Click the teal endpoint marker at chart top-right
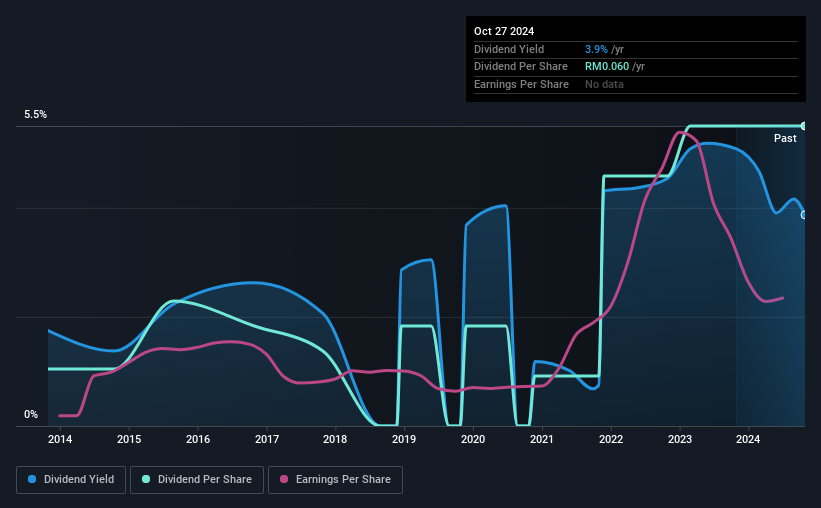The image size is (821, 508). tap(803, 126)
